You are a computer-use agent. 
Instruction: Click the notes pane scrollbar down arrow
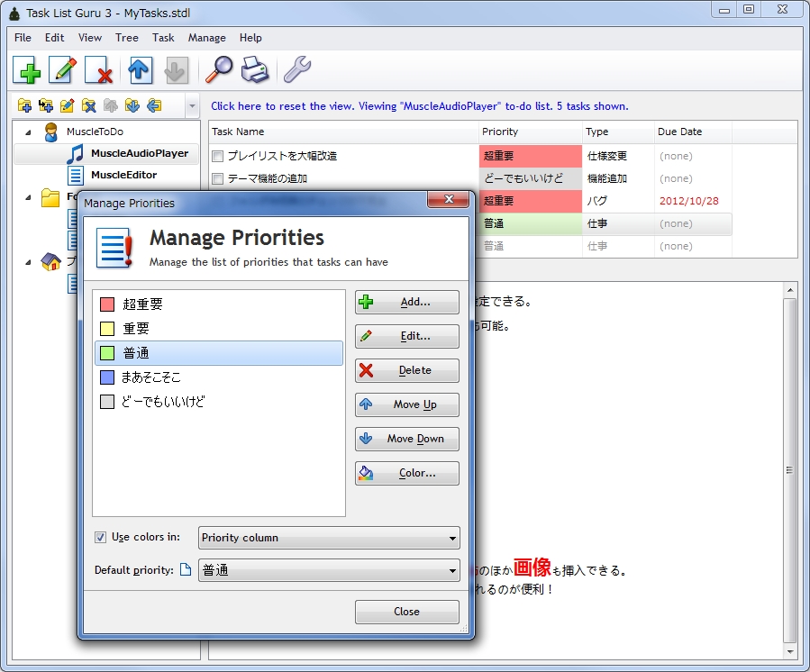tap(790, 652)
